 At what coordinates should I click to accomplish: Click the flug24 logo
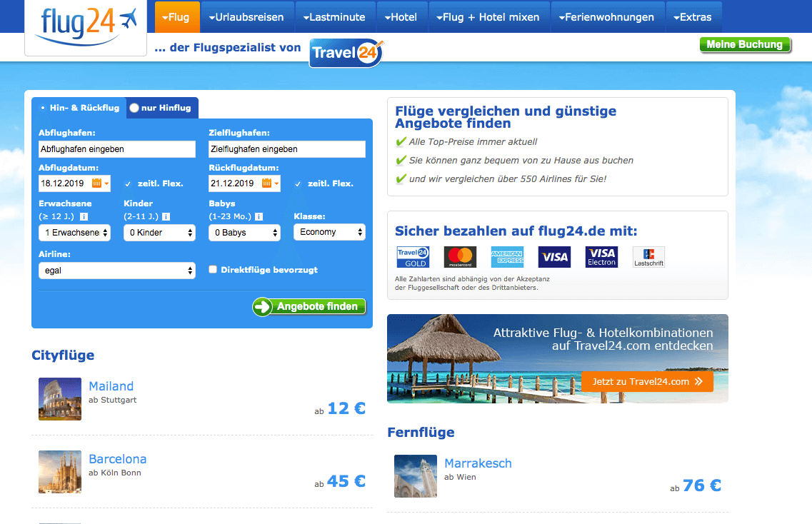pyautogui.click(x=86, y=26)
